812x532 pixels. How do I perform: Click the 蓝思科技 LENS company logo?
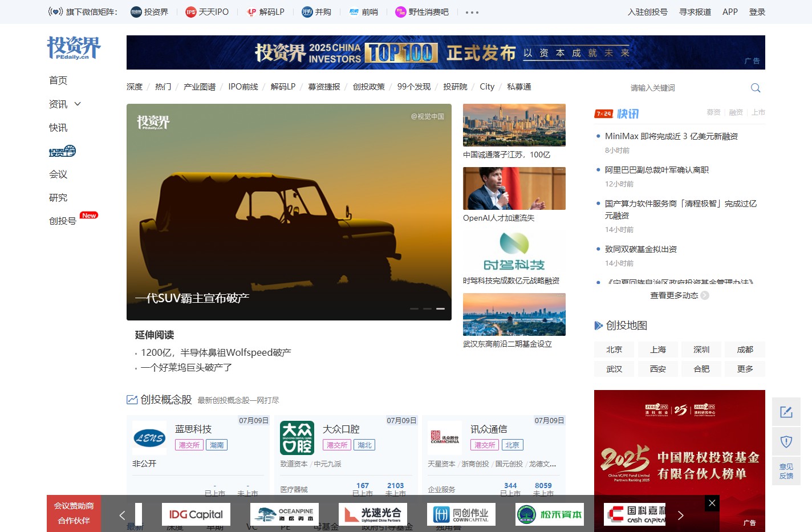point(149,438)
